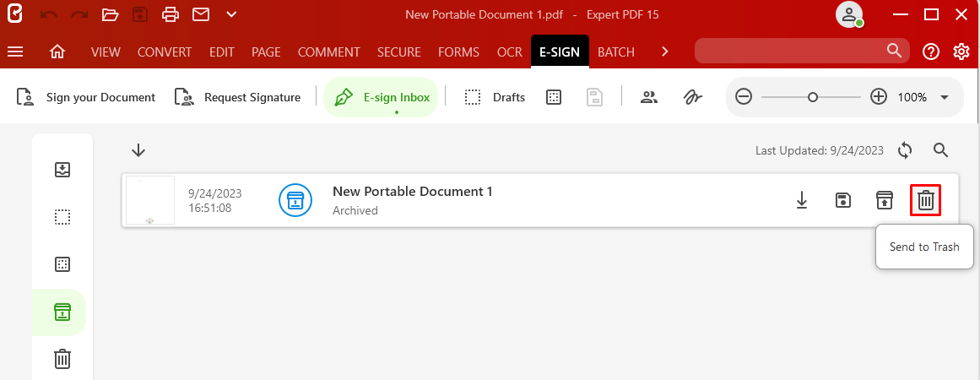Open the VIEW ribbon tab

pyautogui.click(x=106, y=52)
